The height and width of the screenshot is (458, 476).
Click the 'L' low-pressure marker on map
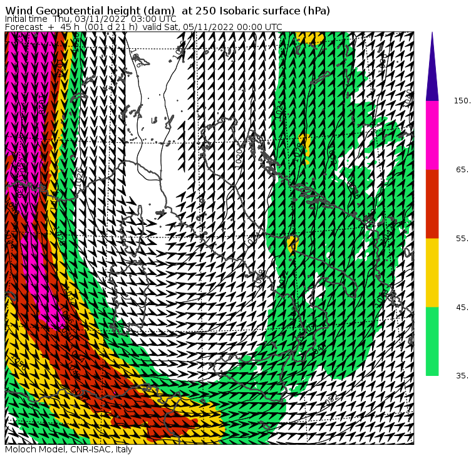pyautogui.click(x=153, y=120)
